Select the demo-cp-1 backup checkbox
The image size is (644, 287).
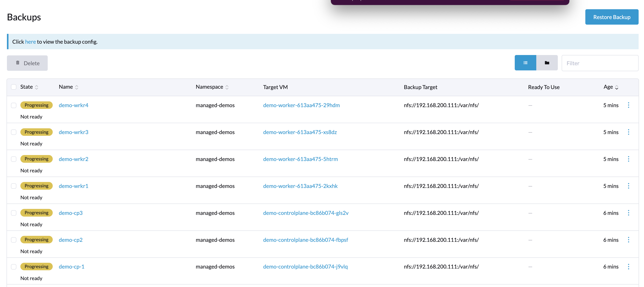click(14, 267)
